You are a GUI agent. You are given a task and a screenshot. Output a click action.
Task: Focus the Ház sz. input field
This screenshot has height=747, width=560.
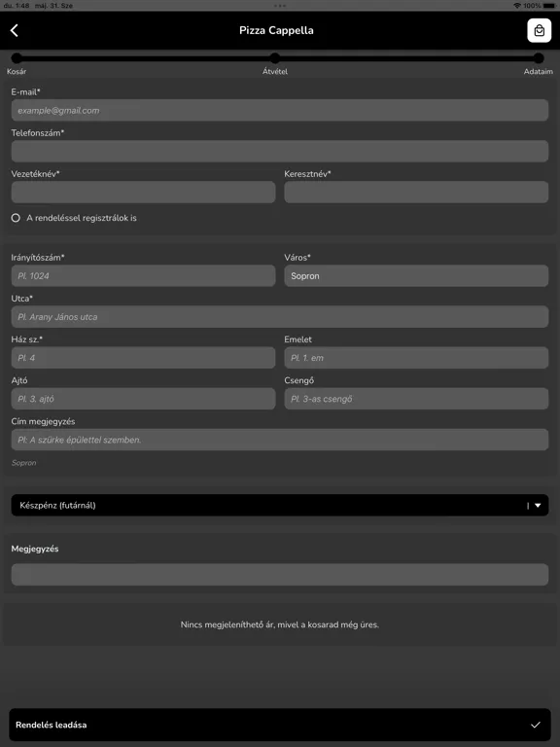(x=143, y=358)
